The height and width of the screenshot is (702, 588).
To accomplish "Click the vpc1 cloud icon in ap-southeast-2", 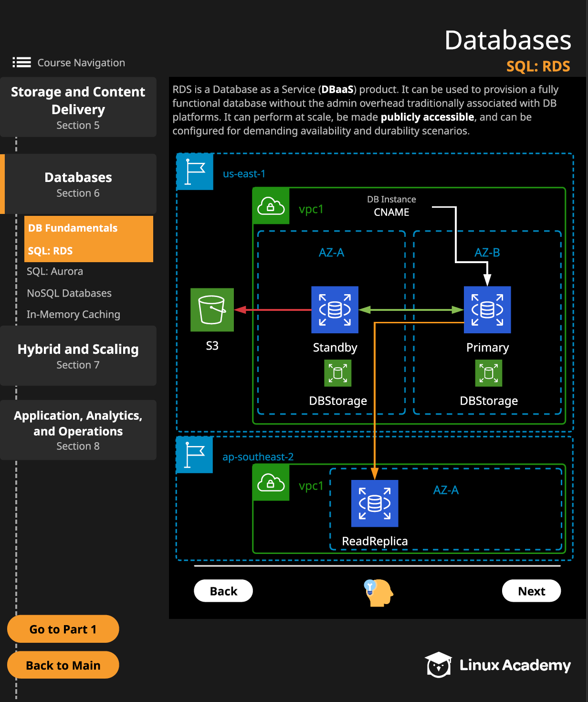I will [271, 483].
